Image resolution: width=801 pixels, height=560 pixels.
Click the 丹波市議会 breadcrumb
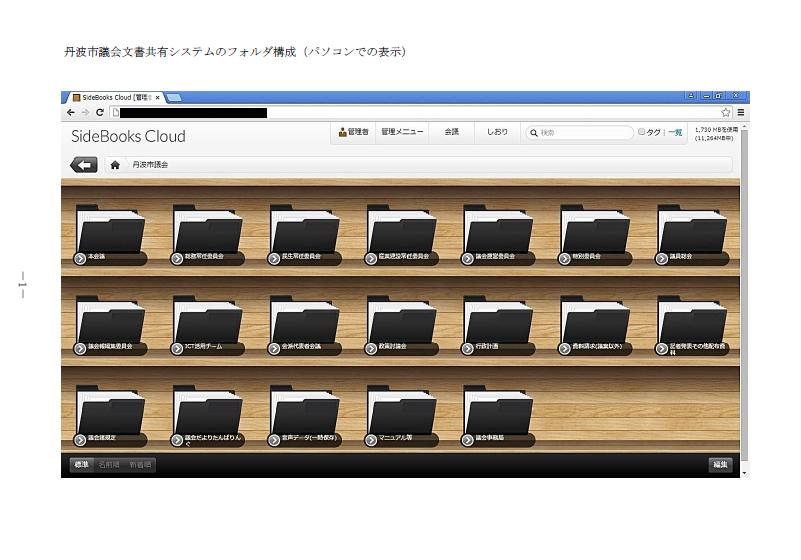pyautogui.click(x=150, y=165)
